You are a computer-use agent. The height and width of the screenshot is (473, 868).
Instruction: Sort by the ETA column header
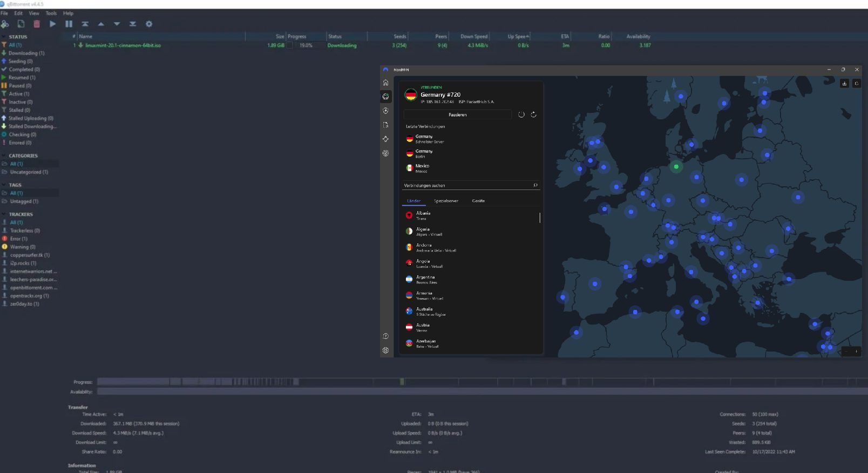[x=565, y=36]
